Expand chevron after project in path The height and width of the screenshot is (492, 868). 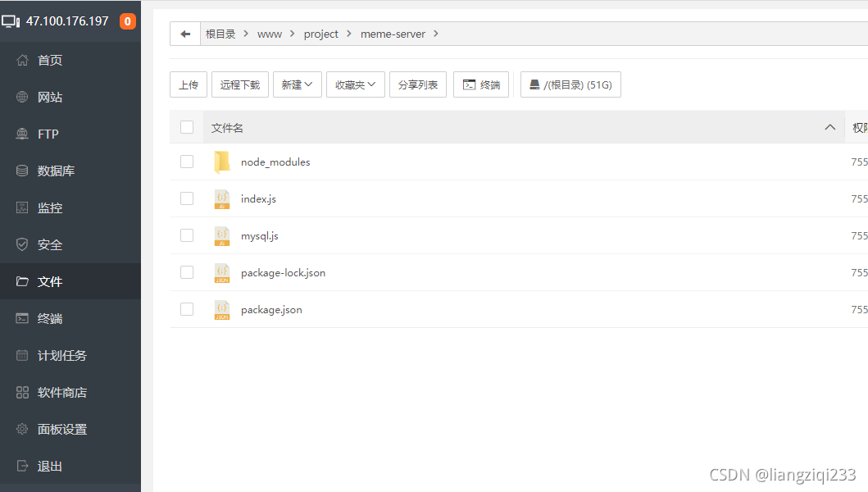tap(348, 34)
